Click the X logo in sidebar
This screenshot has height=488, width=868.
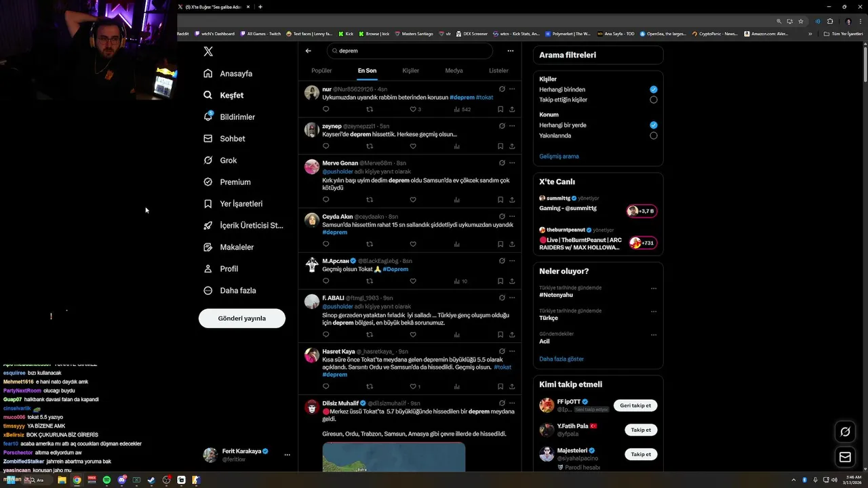208,52
